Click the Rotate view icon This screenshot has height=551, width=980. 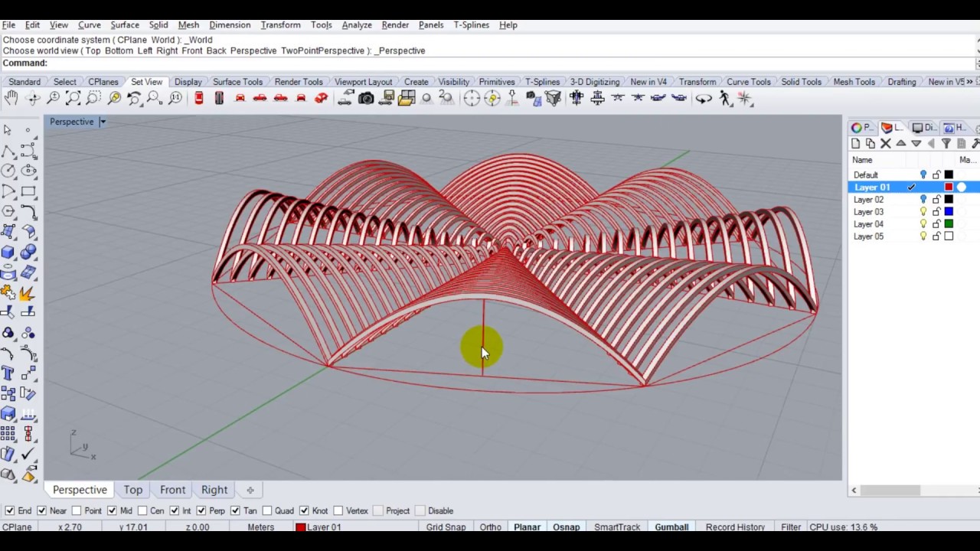click(33, 98)
